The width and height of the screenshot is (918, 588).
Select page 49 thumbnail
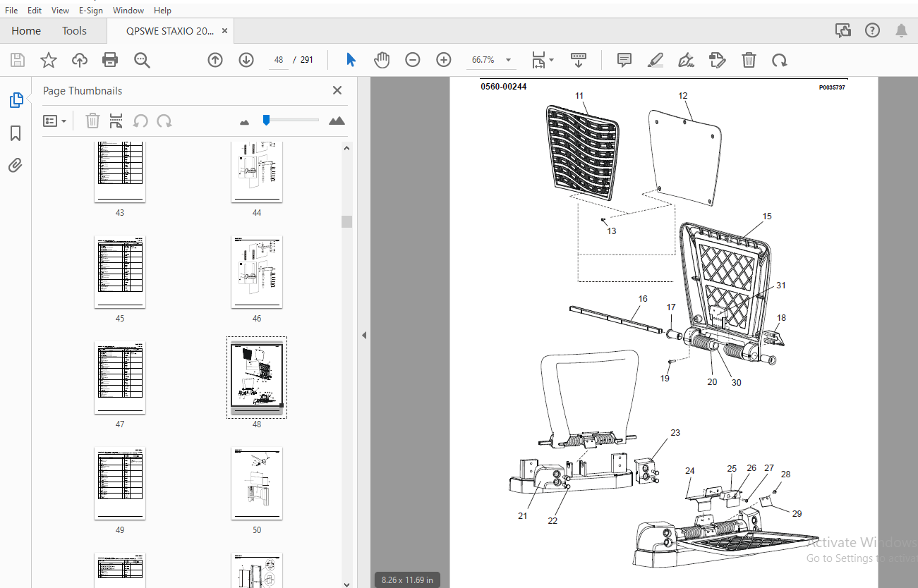(x=120, y=484)
